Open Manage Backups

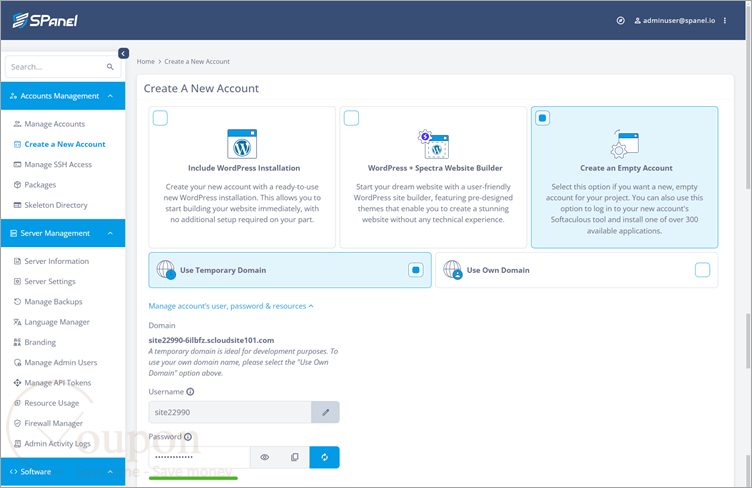(53, 302)
